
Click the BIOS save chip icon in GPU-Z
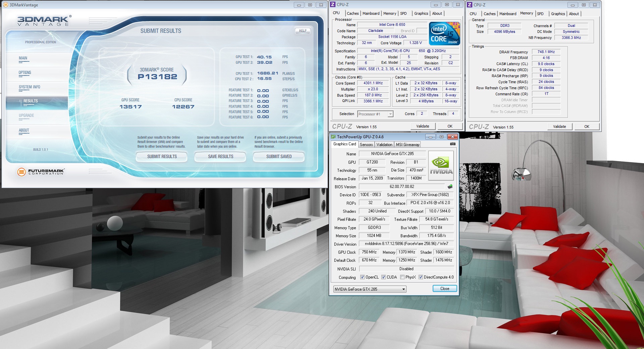(x=450, y=187)
